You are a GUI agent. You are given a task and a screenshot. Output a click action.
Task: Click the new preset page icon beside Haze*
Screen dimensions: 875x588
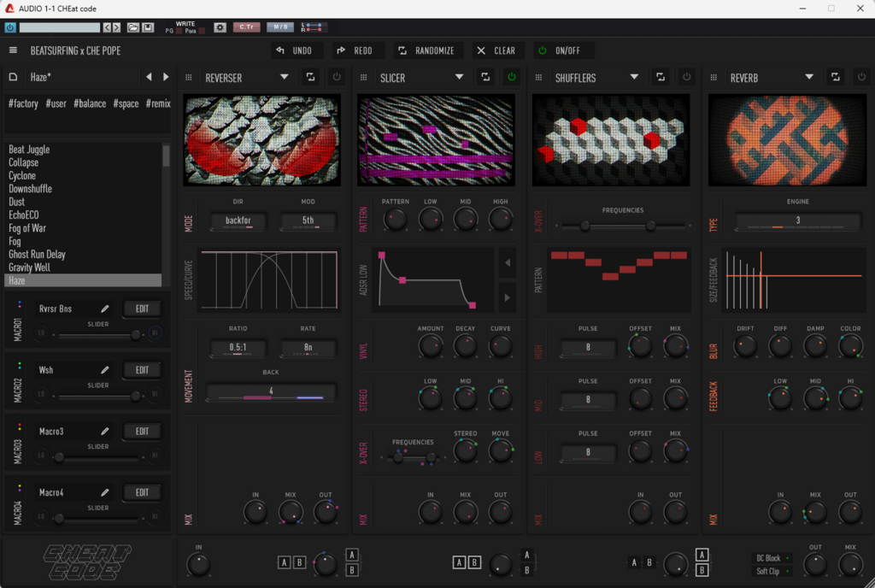point(13,77)
